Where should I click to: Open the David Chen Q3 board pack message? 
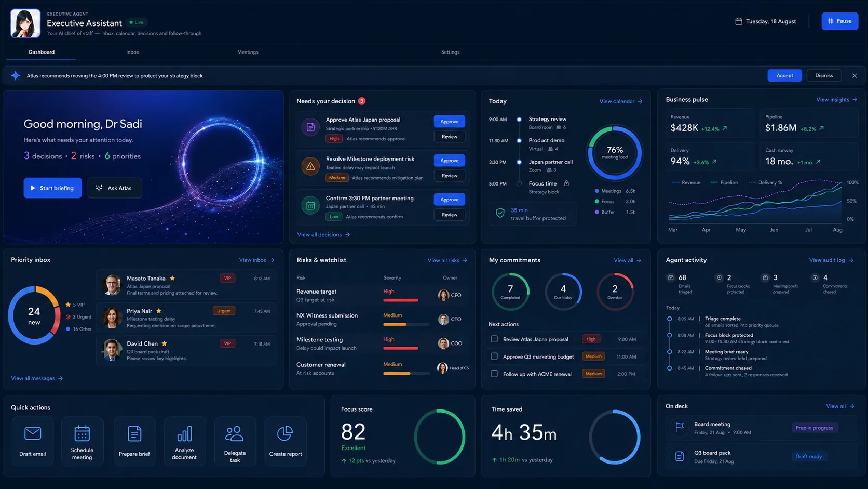(x=186, y=350)
